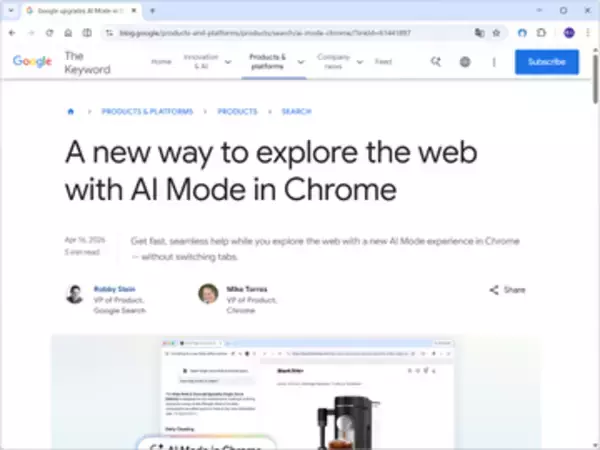This screenshot has height=450, width=600.
Task: Open the Feed nav item
Action: coord(383,62)
